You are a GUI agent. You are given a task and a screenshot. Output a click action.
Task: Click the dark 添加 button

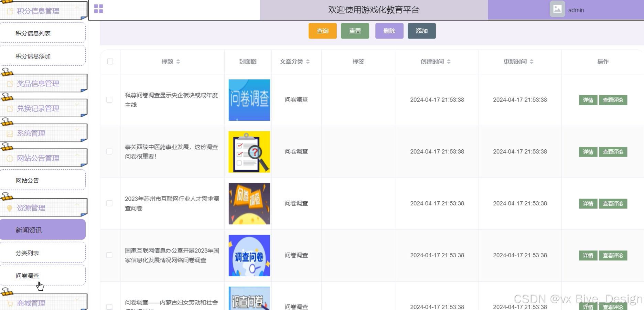click(421, 31)
